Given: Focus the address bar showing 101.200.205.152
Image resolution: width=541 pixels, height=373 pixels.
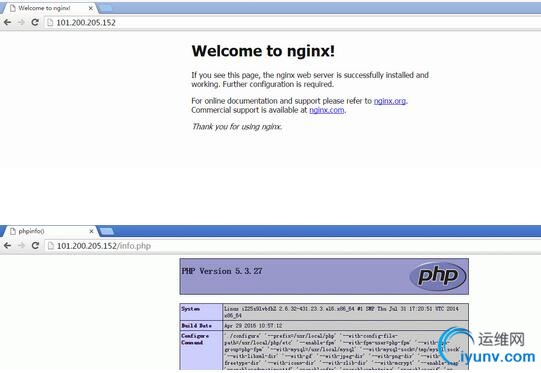Looking at the screenshot, I should coord(293,22).
